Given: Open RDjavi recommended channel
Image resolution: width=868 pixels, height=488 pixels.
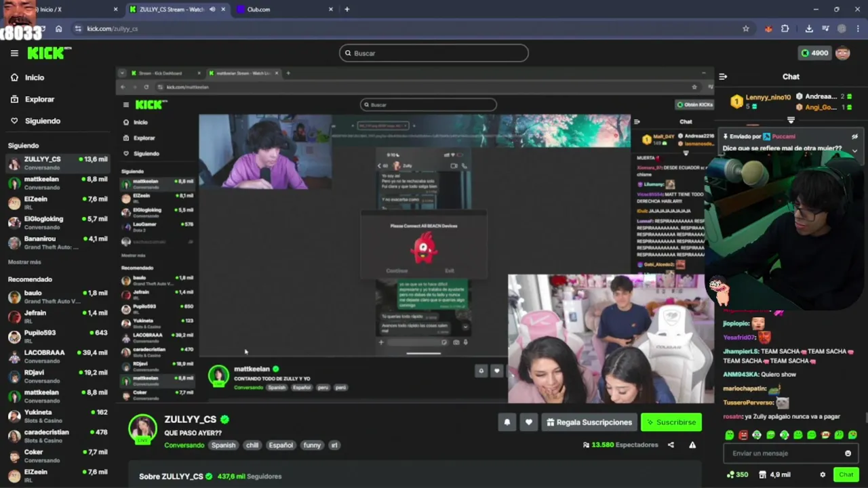Looking at the screenshot, I should point(58,375).
